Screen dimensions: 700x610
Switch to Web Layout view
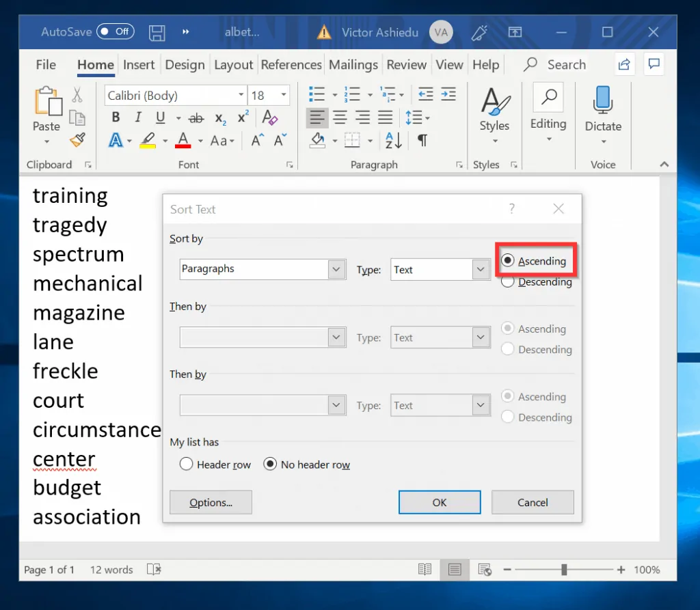[x=485, y=570]
